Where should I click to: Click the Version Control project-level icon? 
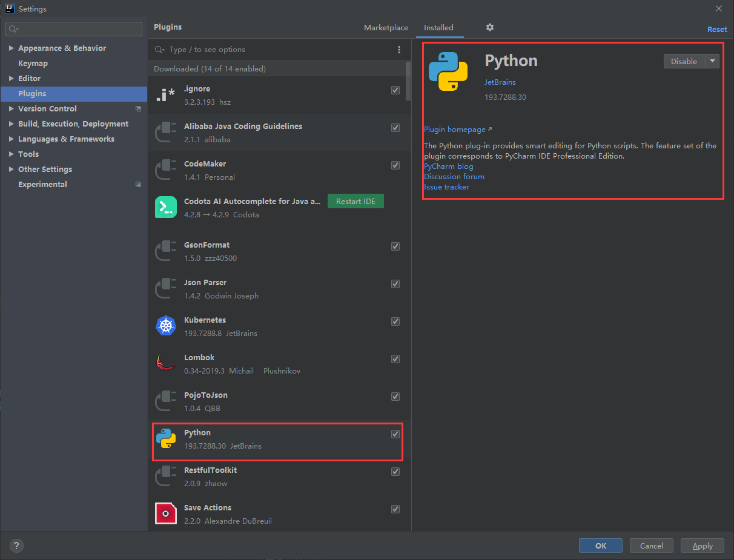[138, 109]
